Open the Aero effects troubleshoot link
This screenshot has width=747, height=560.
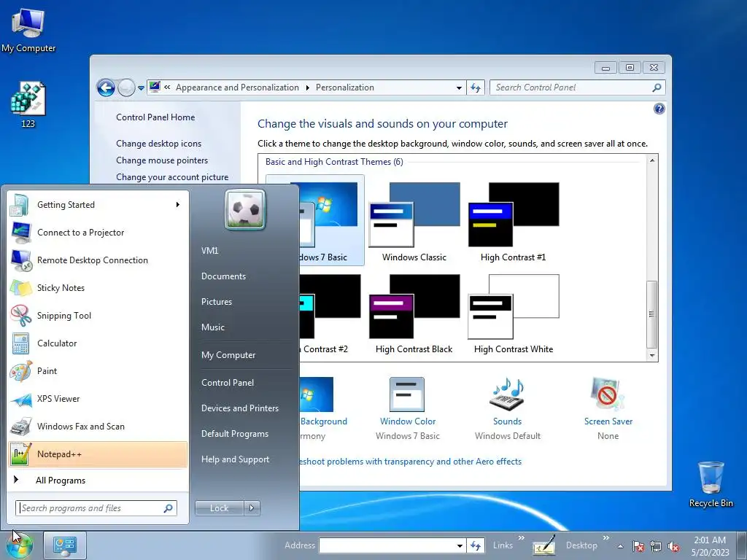click(410, 462)
